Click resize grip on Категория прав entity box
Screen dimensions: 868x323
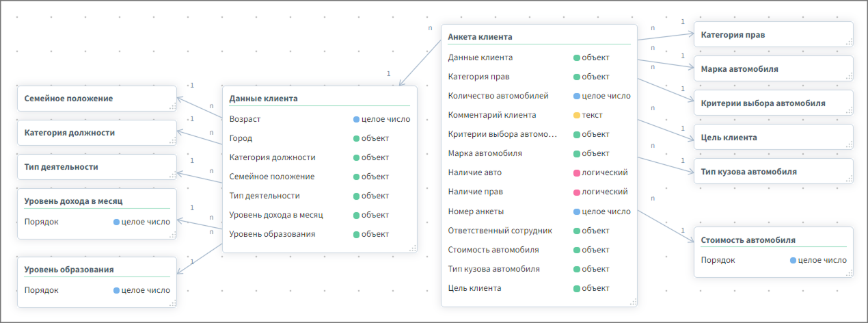tap(849, 42)
